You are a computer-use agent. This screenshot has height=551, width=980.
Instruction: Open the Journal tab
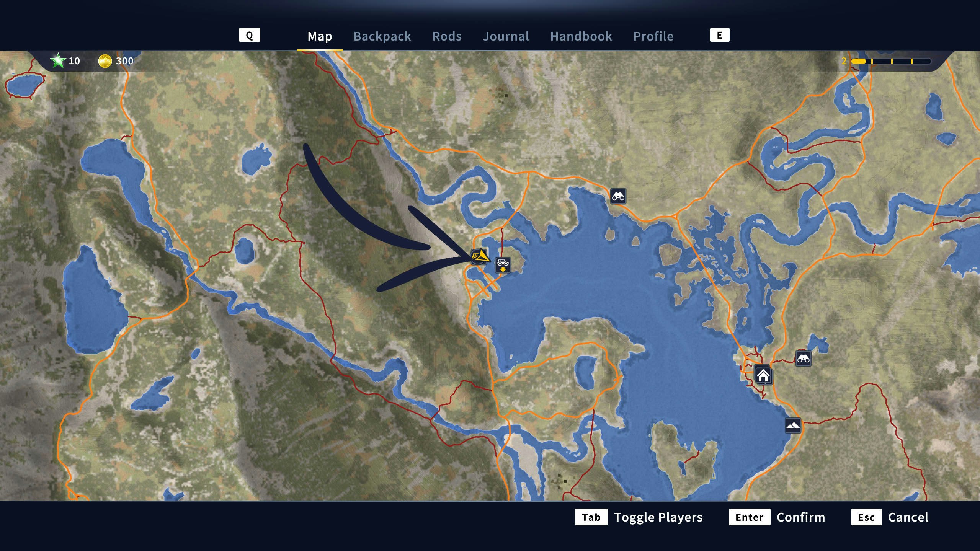[x=506, y=35]
